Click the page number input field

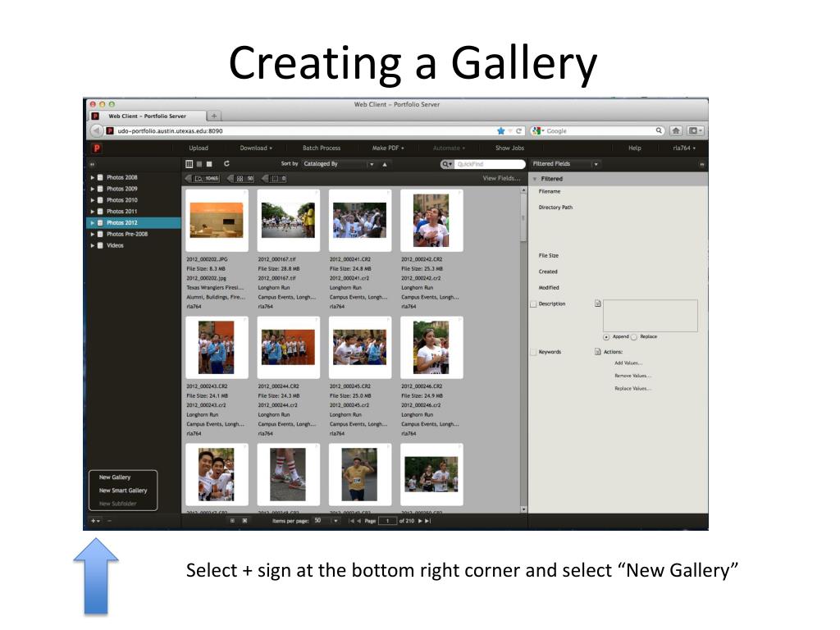click(387, 521)
